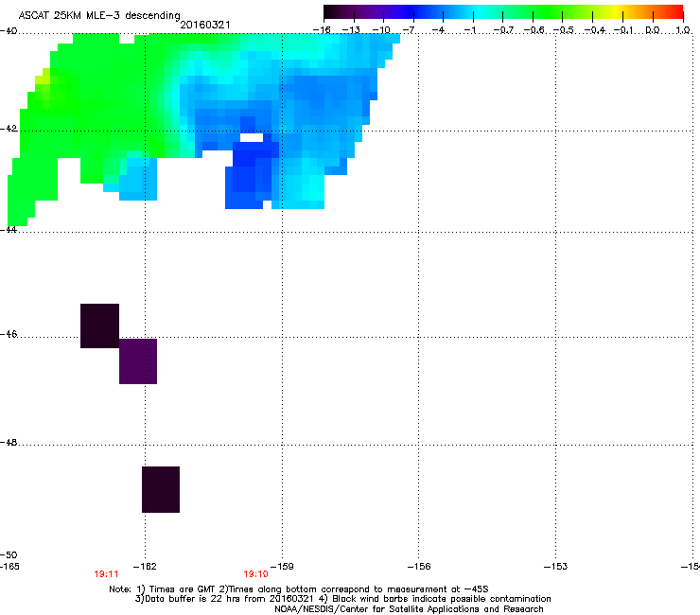Click the yellow-green patch in the swath
The height and width of the screenshot is (615, 700).
click(43, 79)
